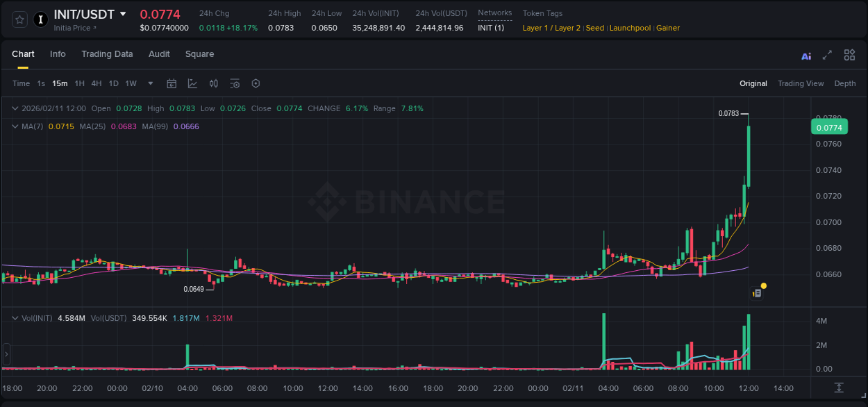868x407 pixels.
Task: Open the AI analysis feature
Action: point(806,55)
